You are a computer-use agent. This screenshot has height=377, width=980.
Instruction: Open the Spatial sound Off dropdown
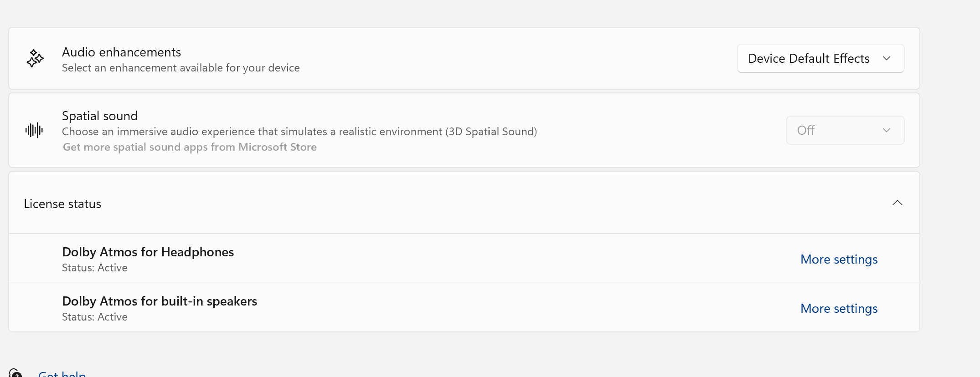(845, 130)
